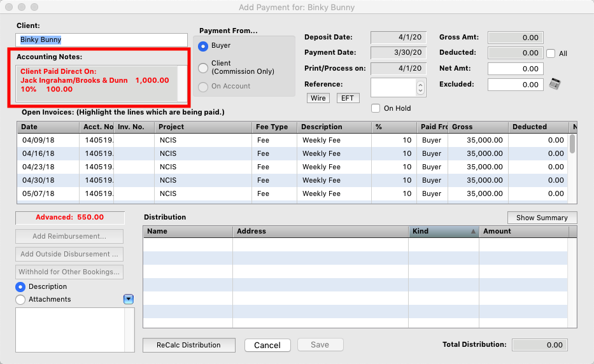Image resolution: width=594 pixels, height=364 pixels.
Task: Click the Distribution Name column header
Action: (188, 231)
